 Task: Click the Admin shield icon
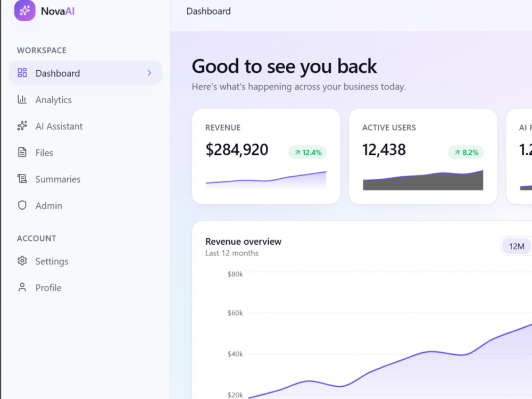tap(22, 205)
